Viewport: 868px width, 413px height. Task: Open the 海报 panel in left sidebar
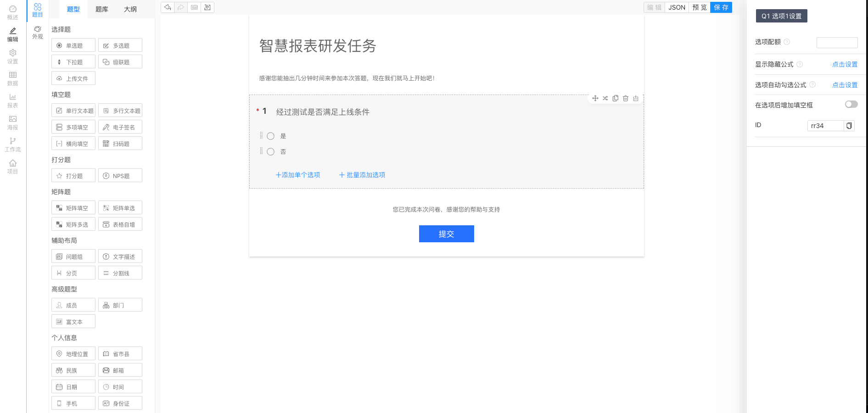(12, 123)
